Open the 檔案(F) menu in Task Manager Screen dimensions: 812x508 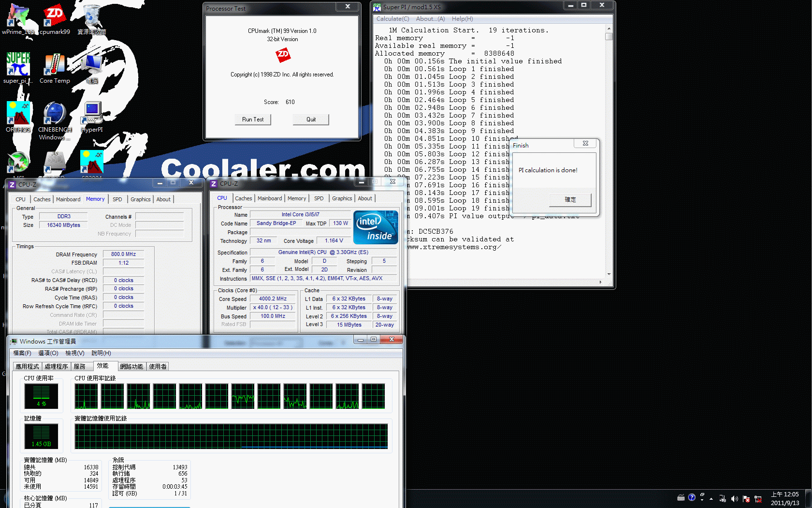click(22, 353)
